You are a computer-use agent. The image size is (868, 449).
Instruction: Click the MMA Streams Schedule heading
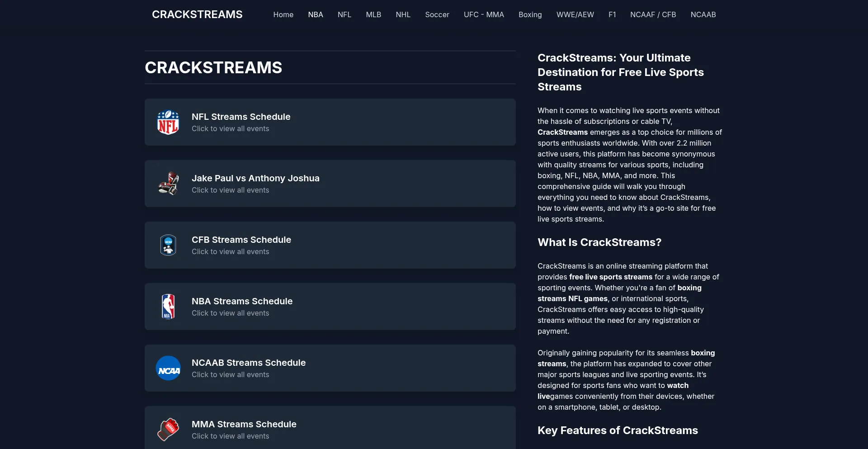(244, 424)
